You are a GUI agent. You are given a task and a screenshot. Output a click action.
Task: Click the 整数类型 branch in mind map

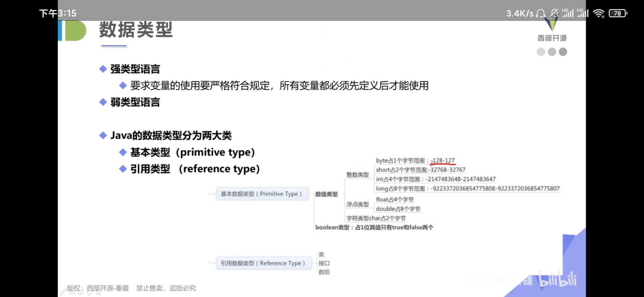pos(357,175)
